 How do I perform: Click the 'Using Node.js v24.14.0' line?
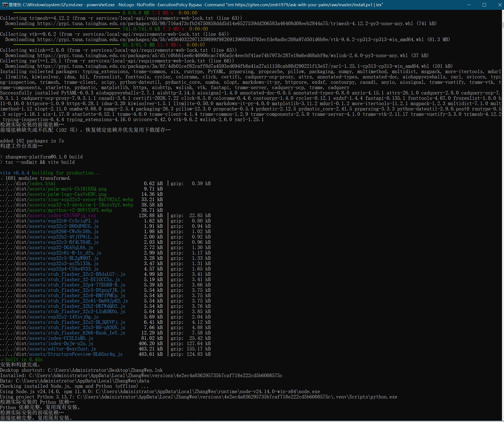tap(160, 392)
